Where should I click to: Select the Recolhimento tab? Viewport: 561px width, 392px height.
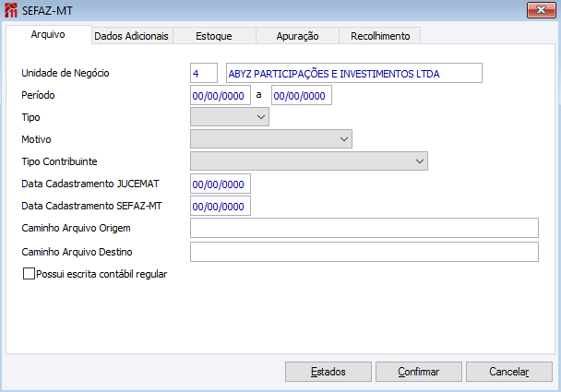pyautogui.click(x=380, y=36)
